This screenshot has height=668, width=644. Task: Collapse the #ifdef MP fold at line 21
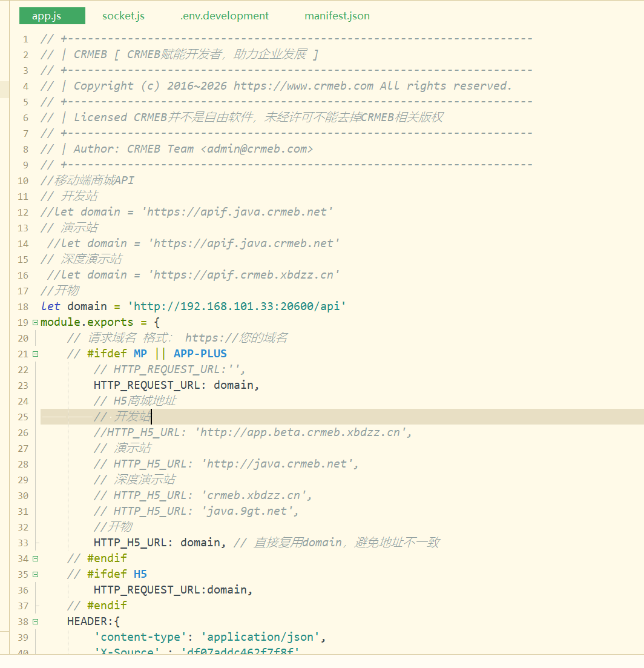click(35, 354)
